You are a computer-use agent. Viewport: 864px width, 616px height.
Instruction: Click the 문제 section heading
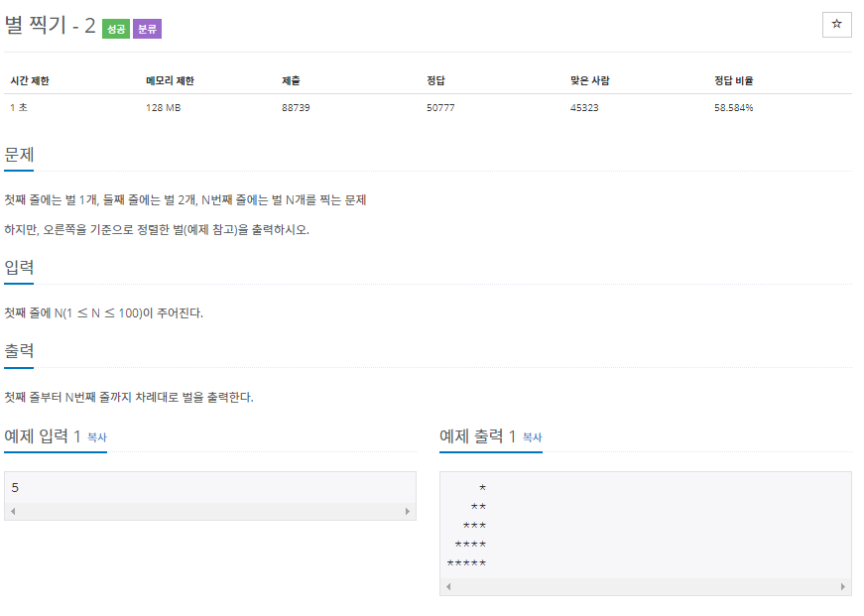[19, 155]
